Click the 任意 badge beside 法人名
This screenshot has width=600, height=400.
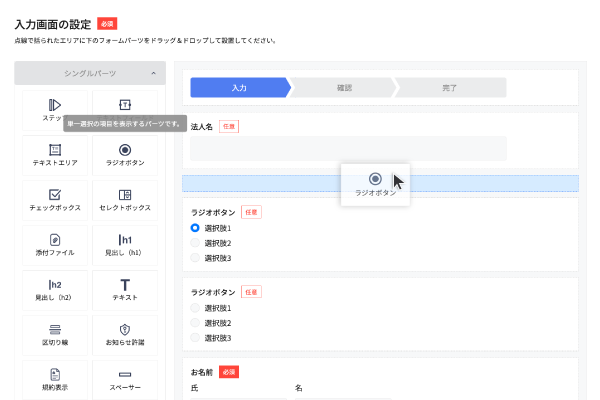pos(229,127)
